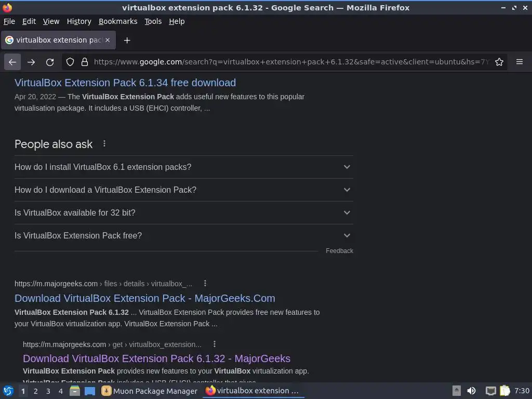The width and height of the screenshot is (532, 399).
Task: Go back to the previous page
Action: point(12,62)
